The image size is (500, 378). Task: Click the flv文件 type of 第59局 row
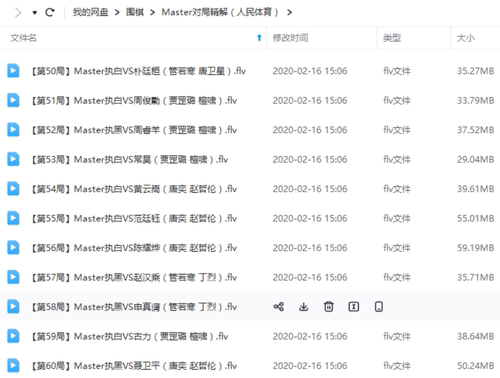(397, 336)
